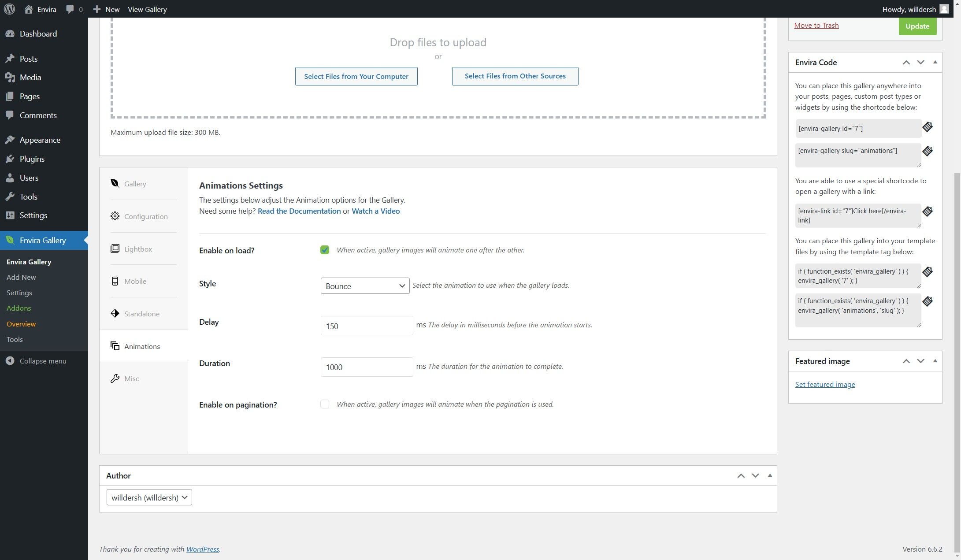
Task: Click the Duration input field
Action: 367,367
